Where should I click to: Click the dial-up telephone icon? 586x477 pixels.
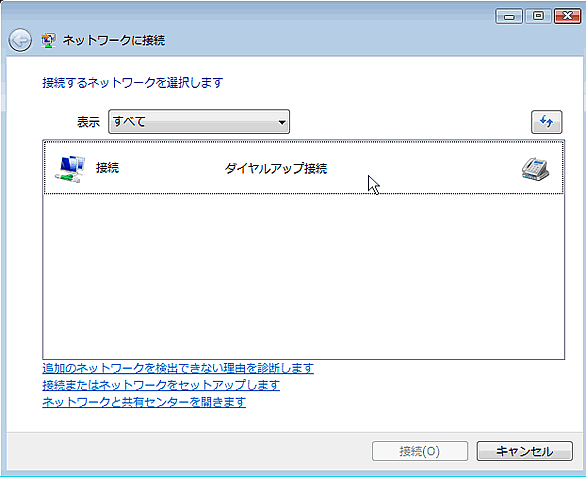tap(535, 169)
